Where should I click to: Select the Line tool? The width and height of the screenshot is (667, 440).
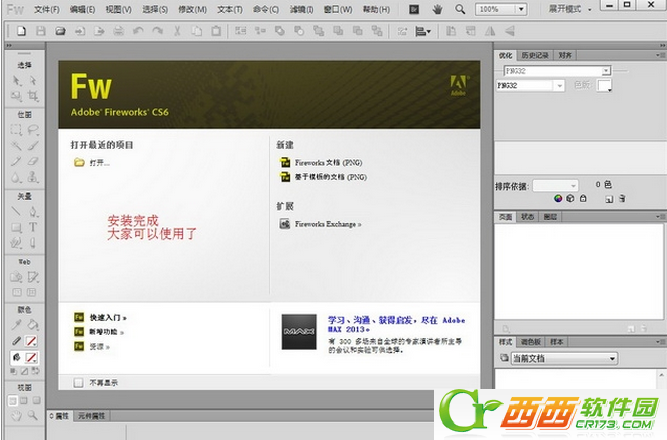click(x=17, y=211)
